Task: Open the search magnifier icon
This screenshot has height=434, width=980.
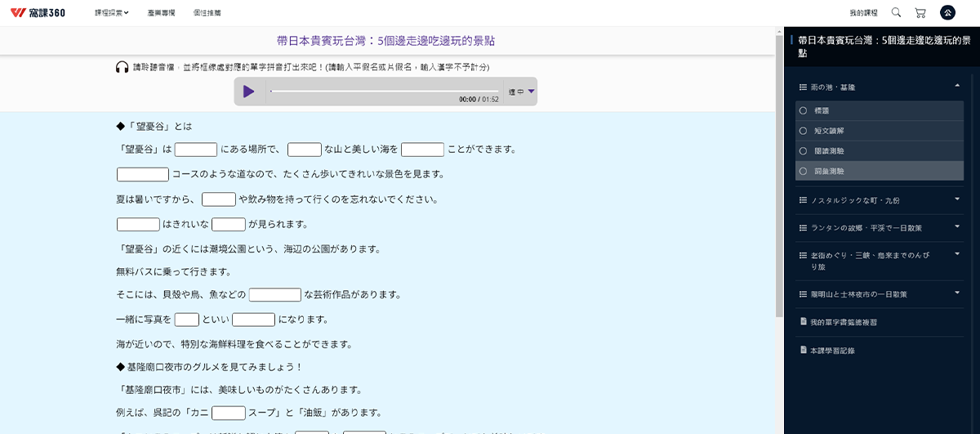Action: tap(896, 12)
